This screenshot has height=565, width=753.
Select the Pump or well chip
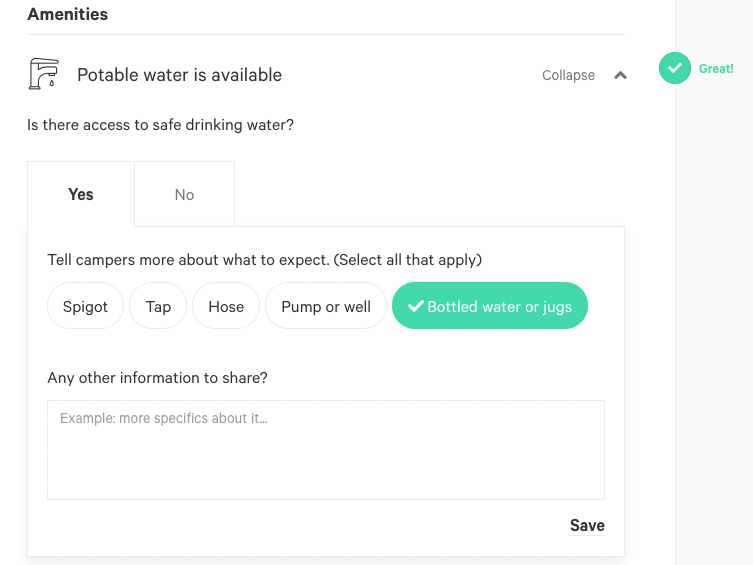point(326,306)
